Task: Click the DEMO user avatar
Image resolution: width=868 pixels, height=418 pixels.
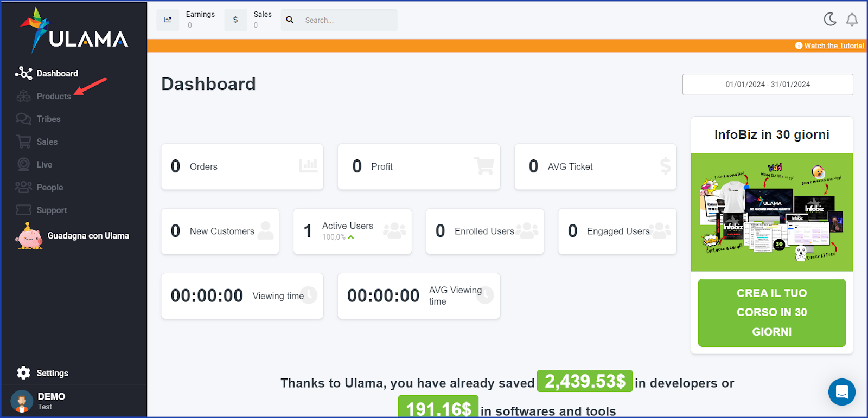Action: pos(22,401)
